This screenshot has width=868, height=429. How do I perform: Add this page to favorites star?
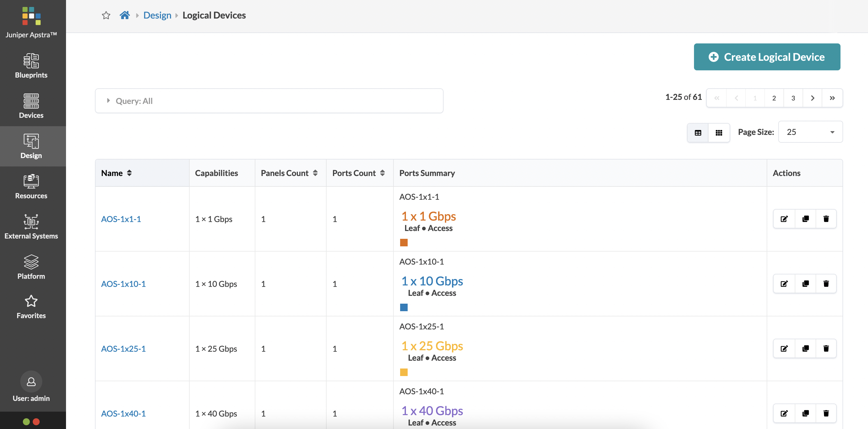pyautogui.click(x=106, y=15)
